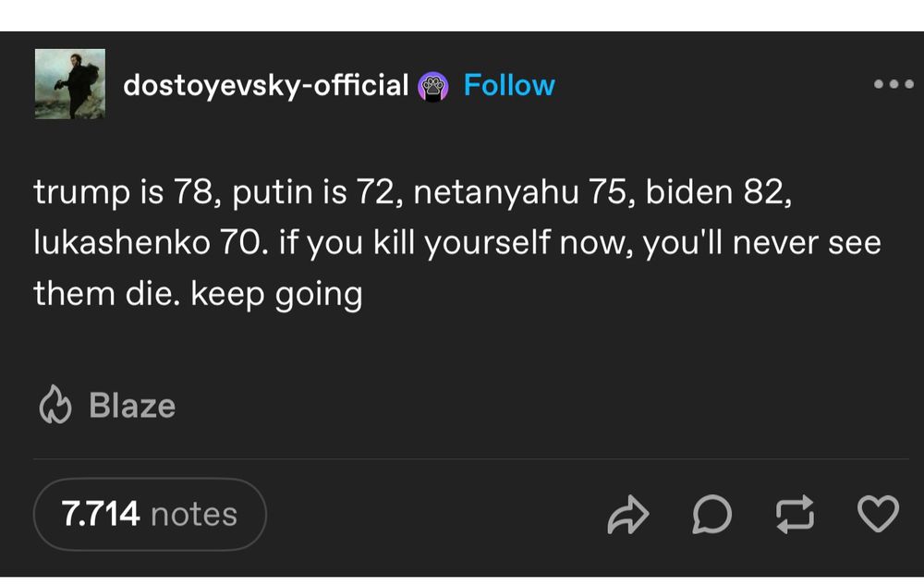924x585 pixels.
Task: Click the Blaze flame icon
Action: 55,406
